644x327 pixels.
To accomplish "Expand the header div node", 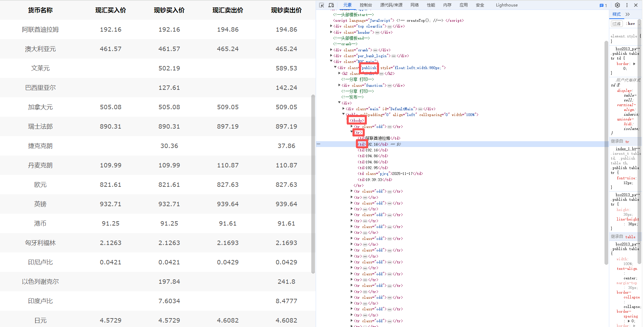I will point(331,32).
